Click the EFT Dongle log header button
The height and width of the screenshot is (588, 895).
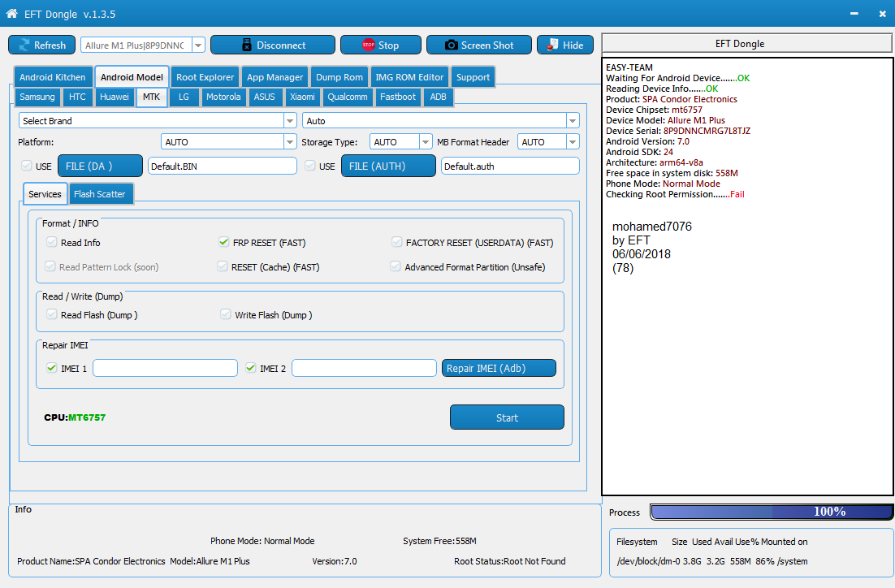tap(746, 44)
